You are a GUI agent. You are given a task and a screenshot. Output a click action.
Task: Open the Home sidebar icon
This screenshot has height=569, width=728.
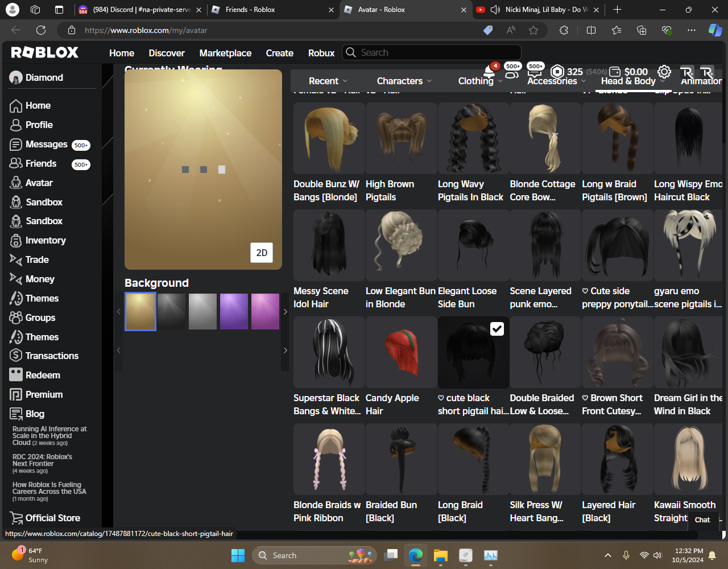[16, 106]
